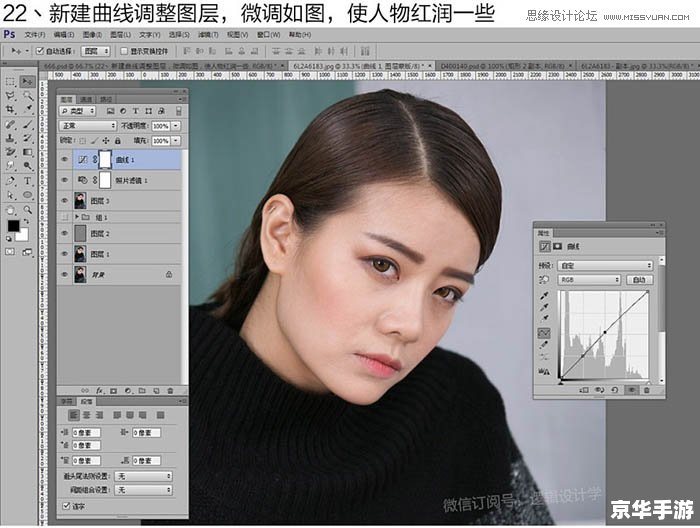This screenshot has width=700, height=528.
Task: Hide the Background layer
Action: tap(65, 274)
